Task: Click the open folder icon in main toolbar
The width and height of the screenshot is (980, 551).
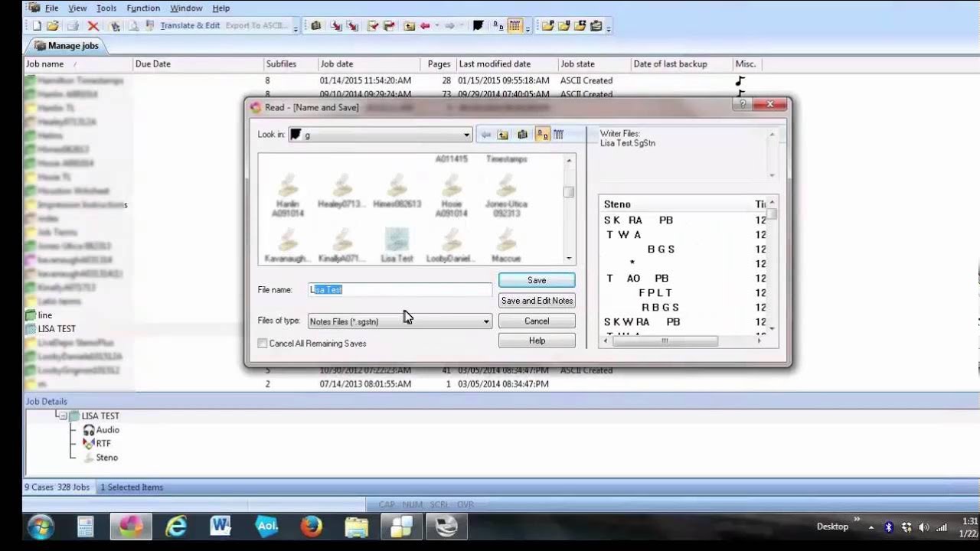Action: coord(52,26)
